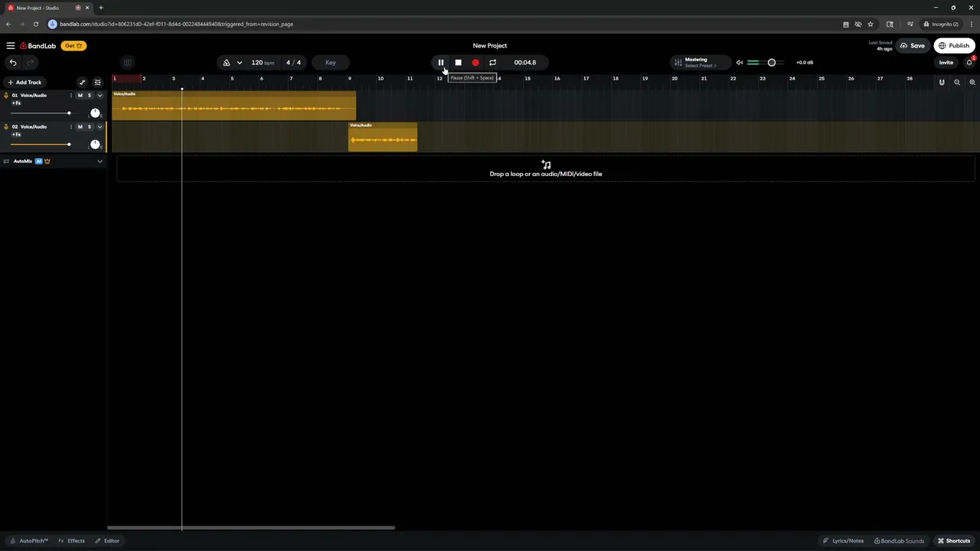The width and height of the screenshot is (980, 551).
Task: Select the track 01 audio clip
Action: point(234,106)
